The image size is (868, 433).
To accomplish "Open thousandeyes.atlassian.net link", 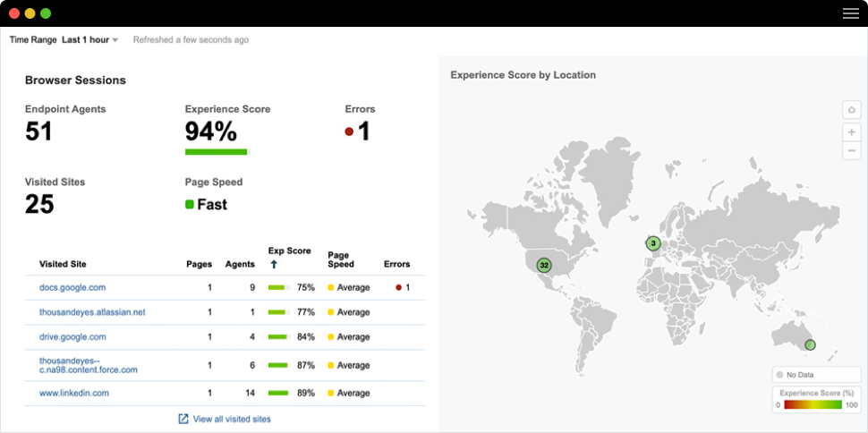I will pos(92,312).
